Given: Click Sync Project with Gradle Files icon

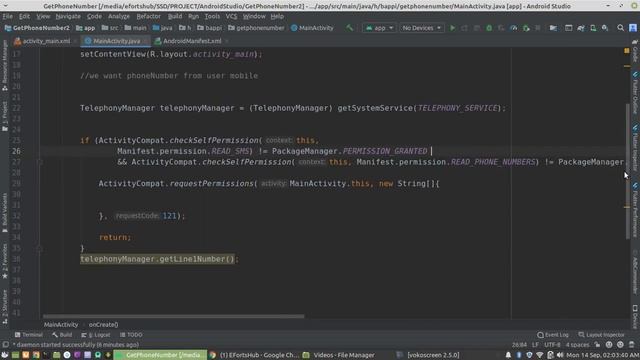Looking at the screenshot, I should coord(580,28).
